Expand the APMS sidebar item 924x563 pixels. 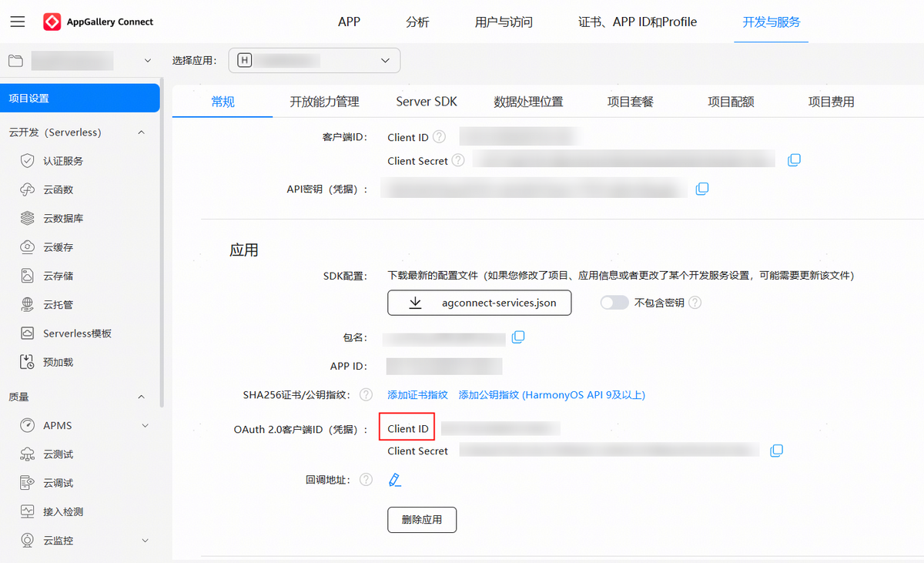coord(145,426)
